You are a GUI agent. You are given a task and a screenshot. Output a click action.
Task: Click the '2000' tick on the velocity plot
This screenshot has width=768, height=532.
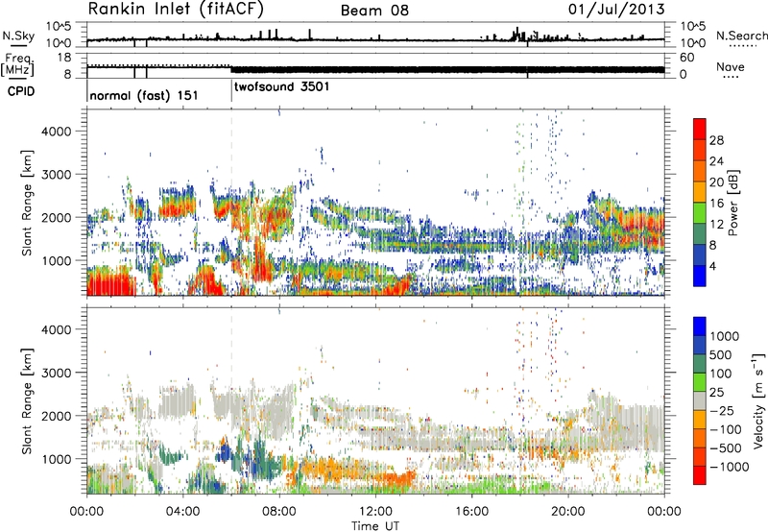(56, 416)
